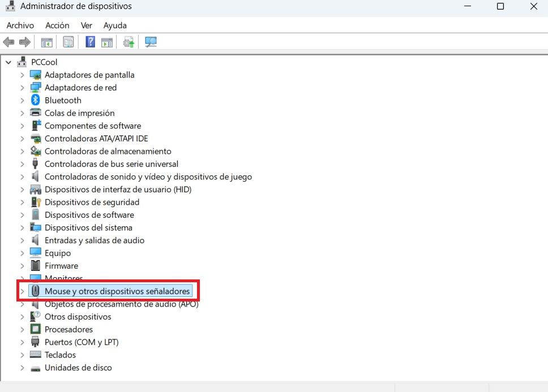548x392 pixels.
Task: Click the Puertos (COM y LPT) icon
Action: (35, 342)
